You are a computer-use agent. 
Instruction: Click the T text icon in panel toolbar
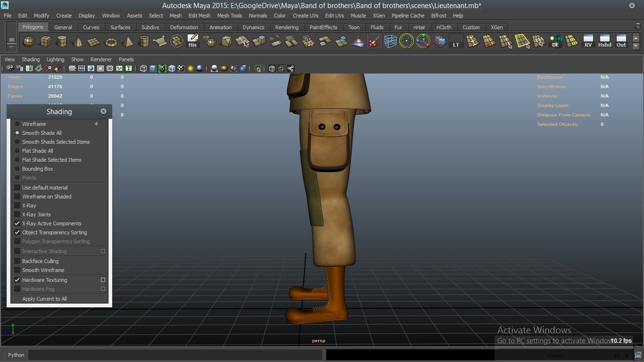(x=128, y=68)
